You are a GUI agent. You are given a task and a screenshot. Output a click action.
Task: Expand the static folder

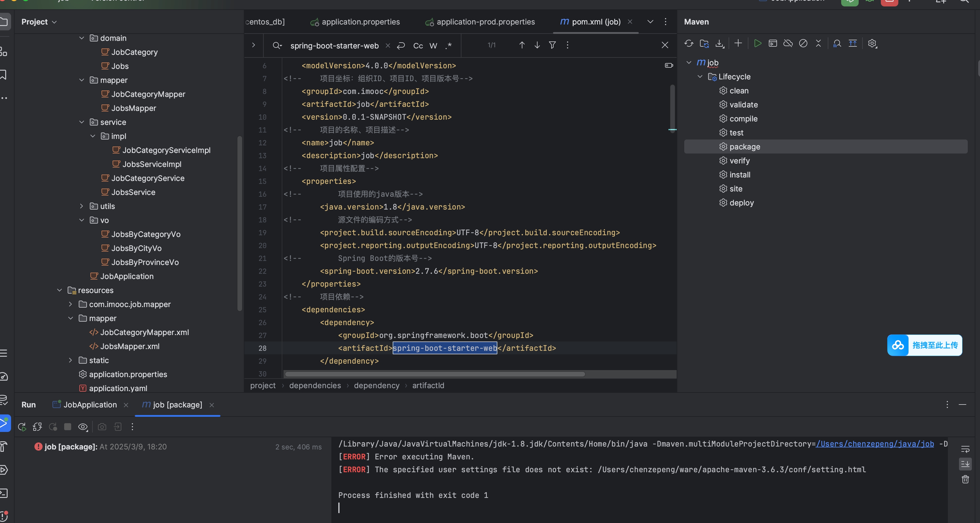click(x=70, y=360)
